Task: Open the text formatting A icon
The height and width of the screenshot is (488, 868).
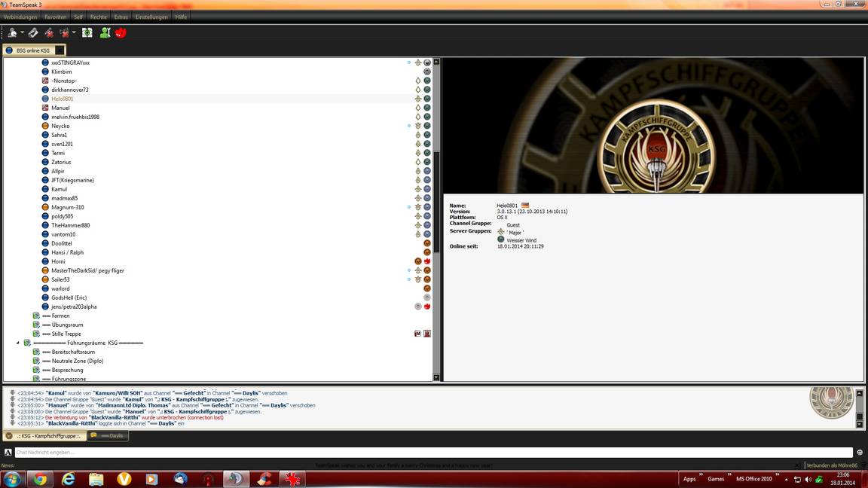Action: 8,453
